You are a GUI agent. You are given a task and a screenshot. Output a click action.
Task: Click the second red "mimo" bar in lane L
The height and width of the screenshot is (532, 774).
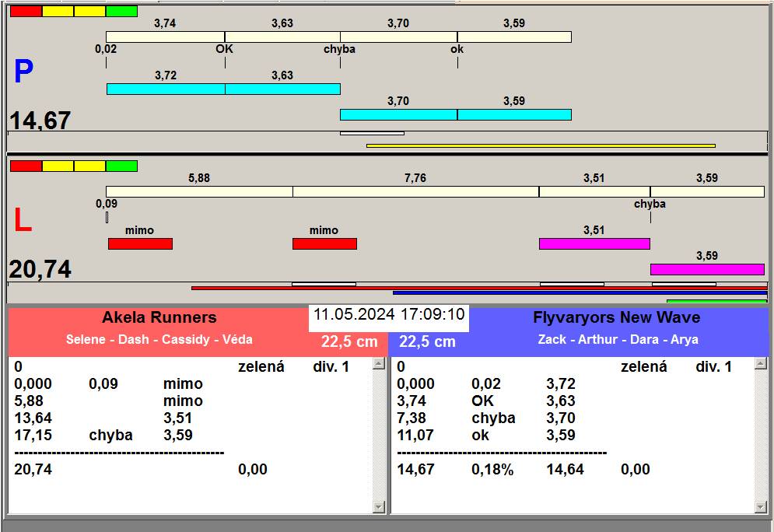pyautogui.click(x=324, y=244)
